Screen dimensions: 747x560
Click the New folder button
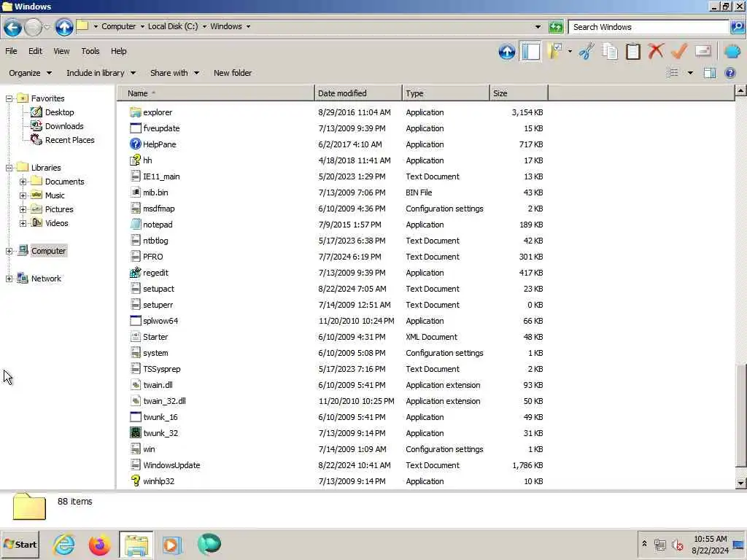(233, 73)
